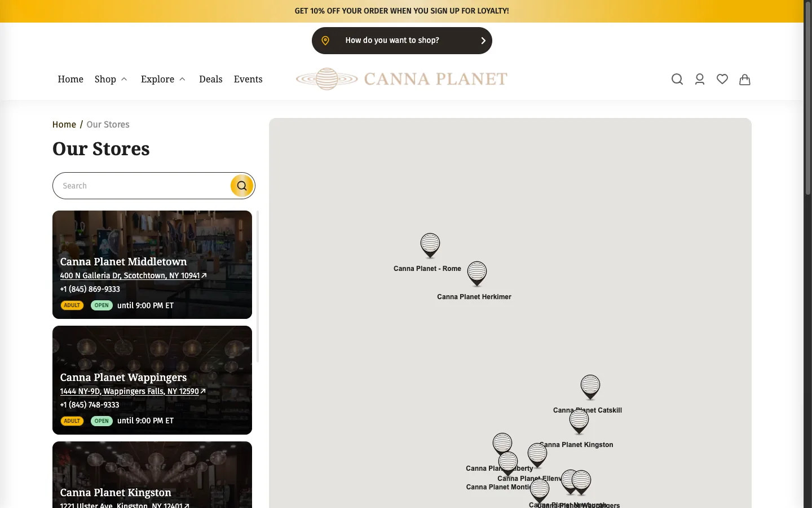Click arrow in 'How do you want to shop?'

(483, 41)
